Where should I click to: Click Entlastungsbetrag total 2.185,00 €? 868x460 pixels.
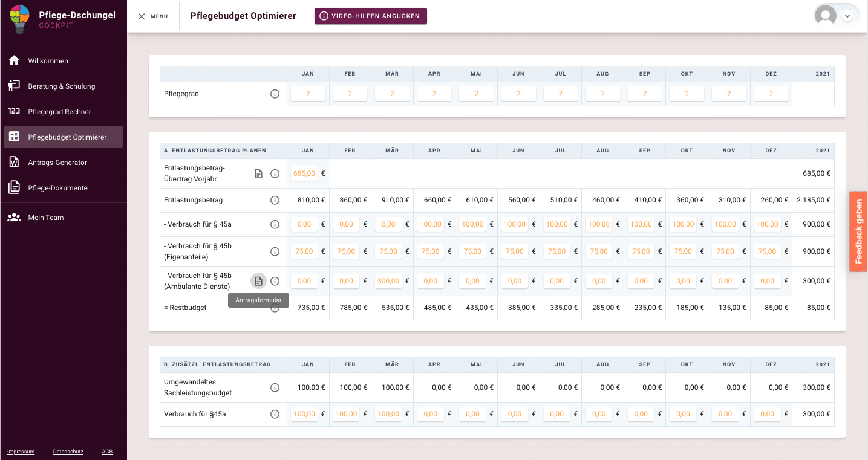pos(814,200)
